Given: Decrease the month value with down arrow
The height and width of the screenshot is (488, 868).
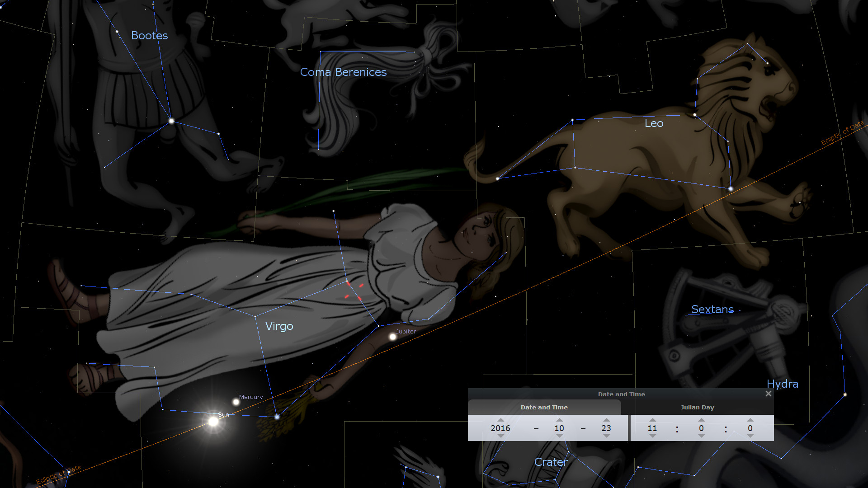Looking at the screenshot, I should [x=559, y=436].
